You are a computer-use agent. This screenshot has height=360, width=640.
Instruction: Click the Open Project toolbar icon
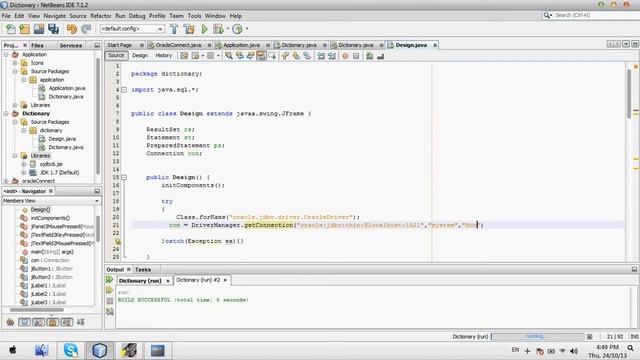point(39,29)
